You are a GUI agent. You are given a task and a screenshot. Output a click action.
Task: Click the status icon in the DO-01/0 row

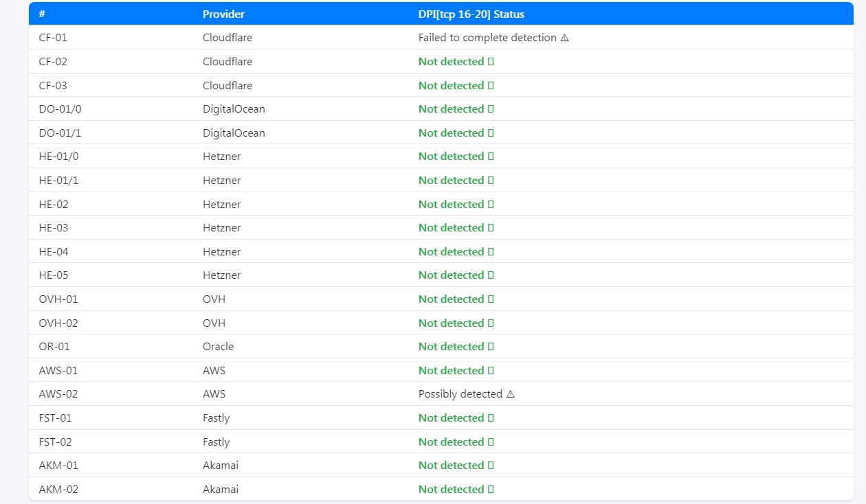click(491, 109)
